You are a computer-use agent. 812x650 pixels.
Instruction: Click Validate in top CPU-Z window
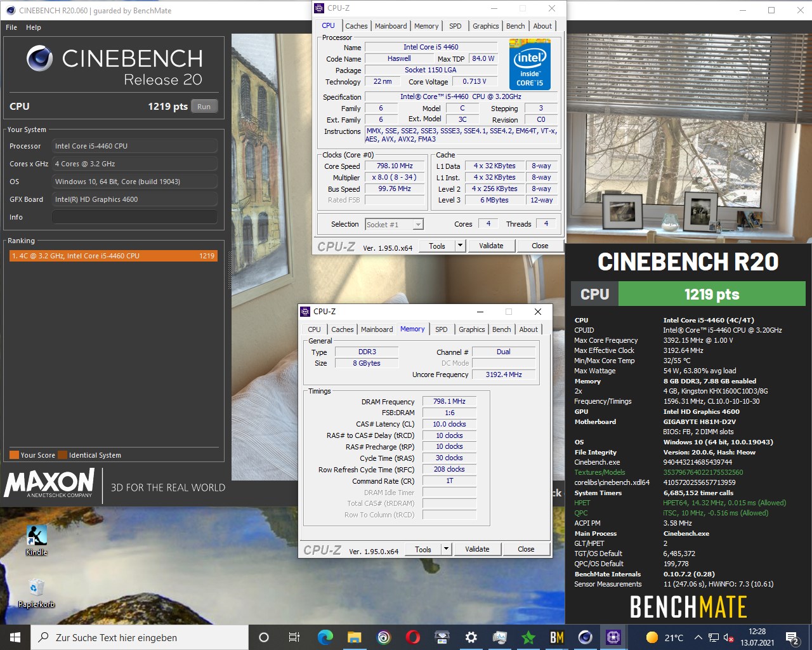tap(491, 246)
